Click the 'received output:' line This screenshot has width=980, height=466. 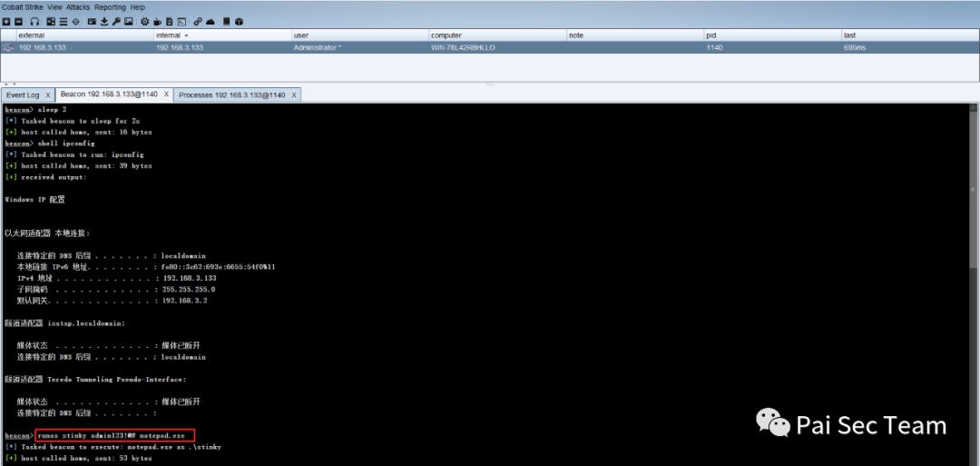click(x=45, y=177)
